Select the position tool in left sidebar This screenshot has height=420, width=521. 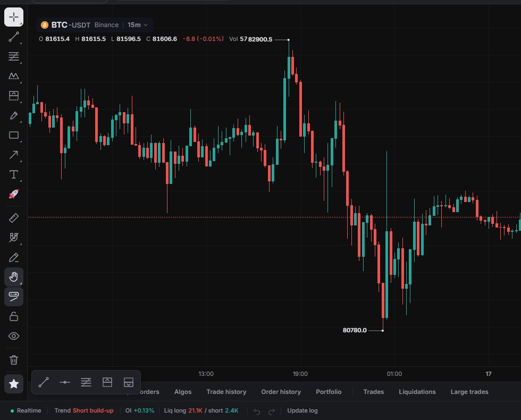coord(14,96)
